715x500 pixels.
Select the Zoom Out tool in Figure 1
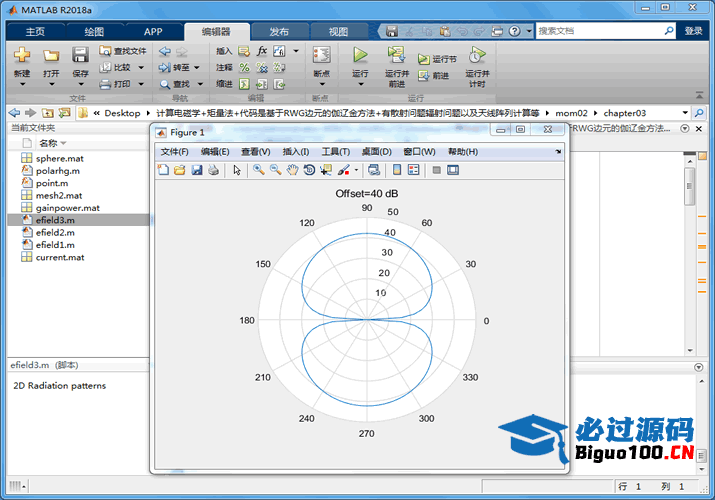[275, 170]
